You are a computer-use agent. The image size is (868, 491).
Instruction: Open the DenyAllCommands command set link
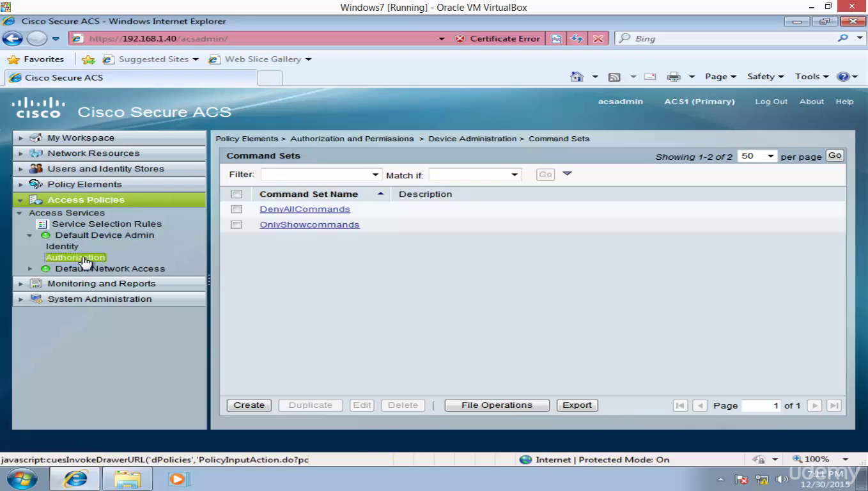[305, 209]
